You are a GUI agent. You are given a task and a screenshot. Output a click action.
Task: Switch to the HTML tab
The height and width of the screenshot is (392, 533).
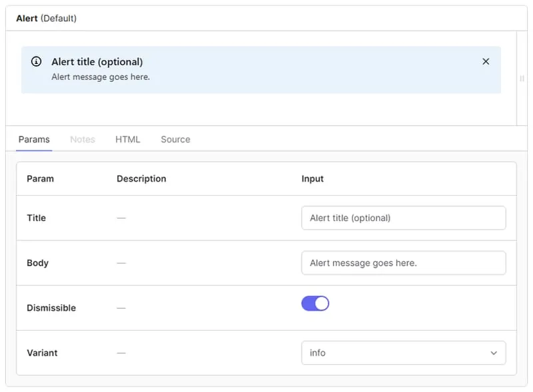pyautogui.click(x=128, y=139)
